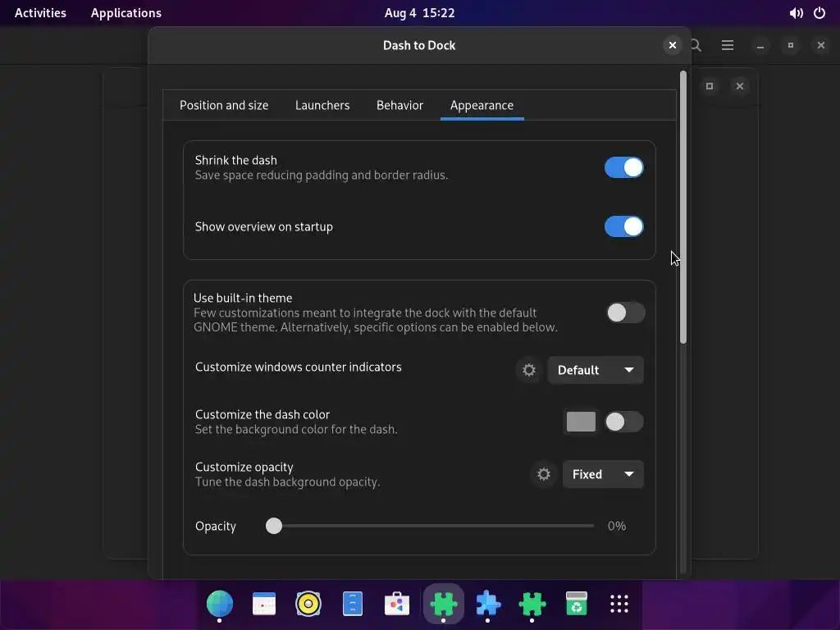Open the Fixed opacity mode dropdown
The height and width of the screenshot is (630, 840).
[x=603, y=474]
